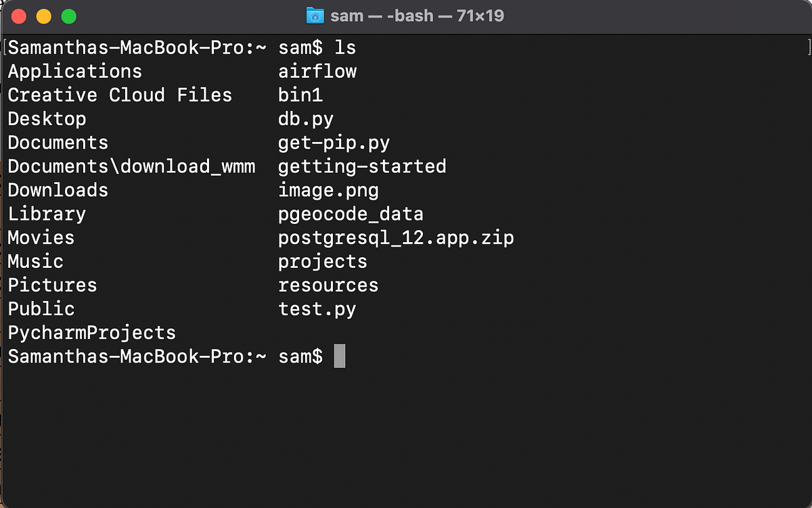Click the PycharmProjects folder name
812x508 pixels.
(91, 333)
